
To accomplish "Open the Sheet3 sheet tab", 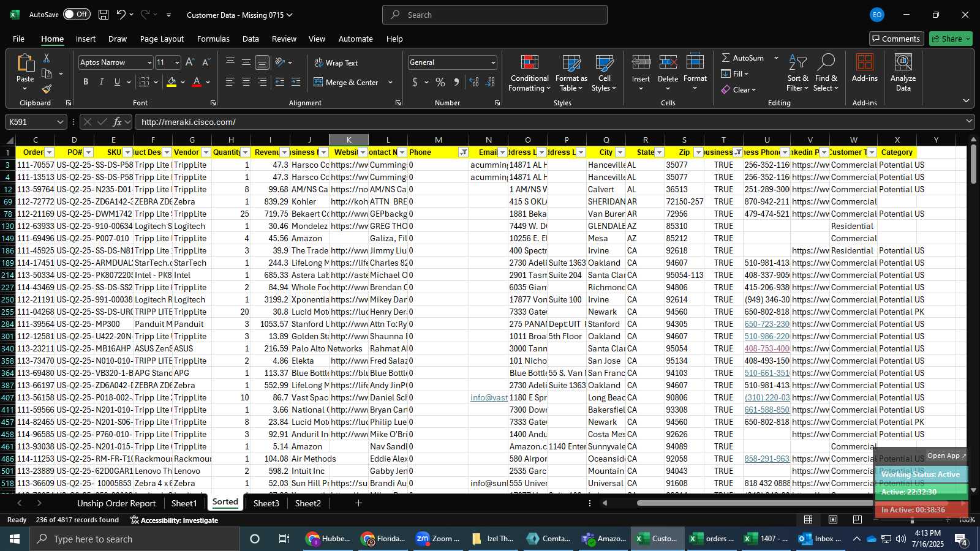I will (x=266, y=503).
